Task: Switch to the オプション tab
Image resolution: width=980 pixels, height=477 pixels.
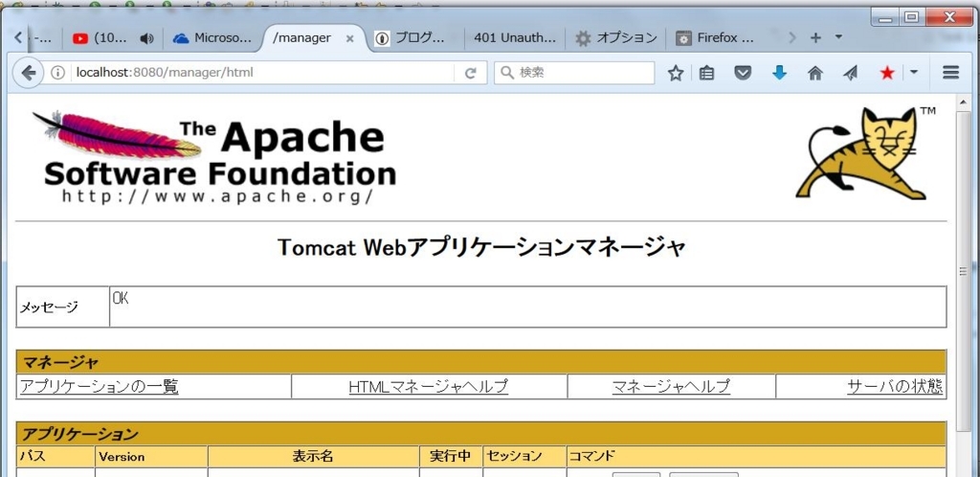Action: click(615, 38)
